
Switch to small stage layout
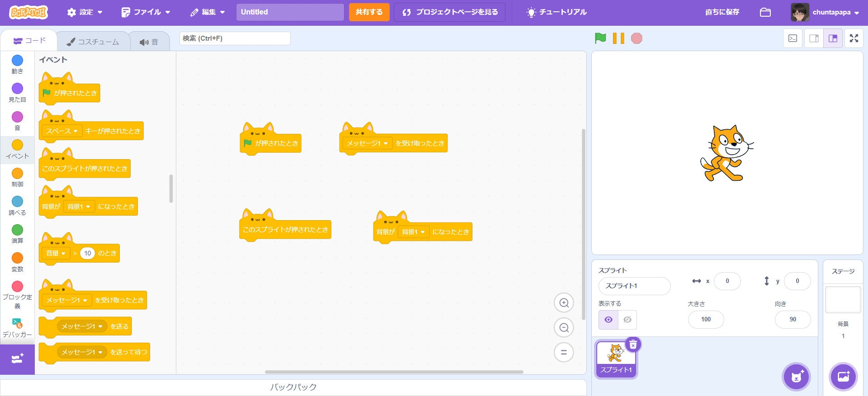(814, 38)
